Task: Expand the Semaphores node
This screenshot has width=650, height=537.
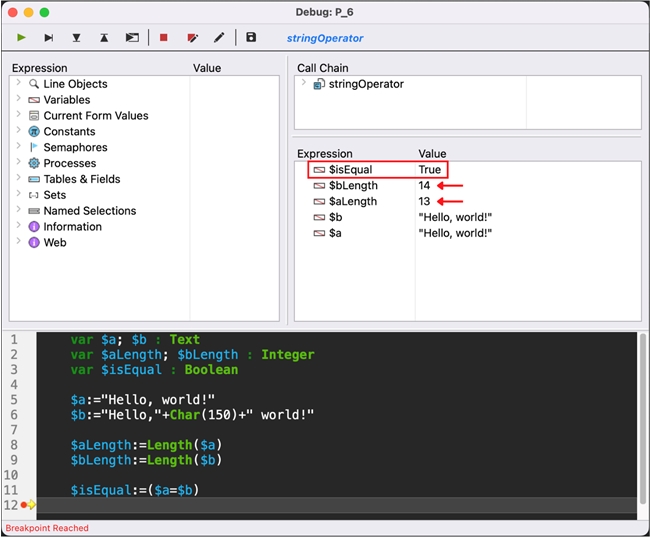Action: pyautogui.click(x=19, y=147)
